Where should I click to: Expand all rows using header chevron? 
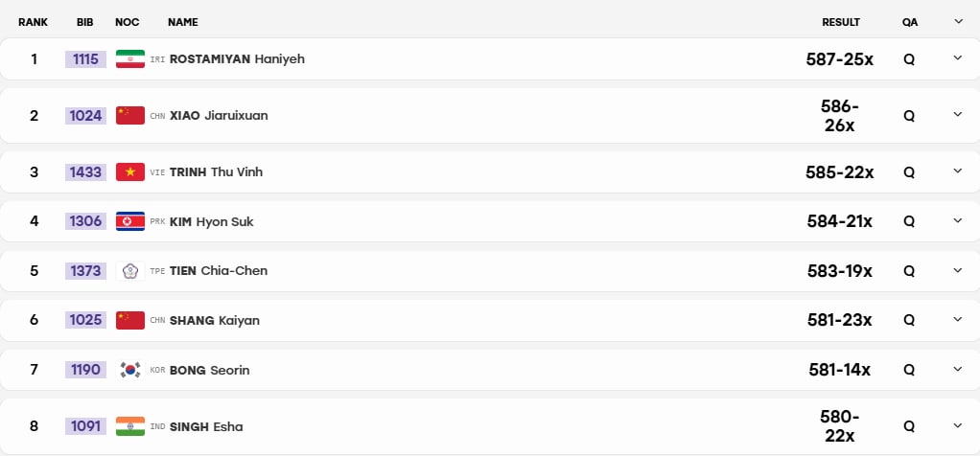tap(958, 21)
